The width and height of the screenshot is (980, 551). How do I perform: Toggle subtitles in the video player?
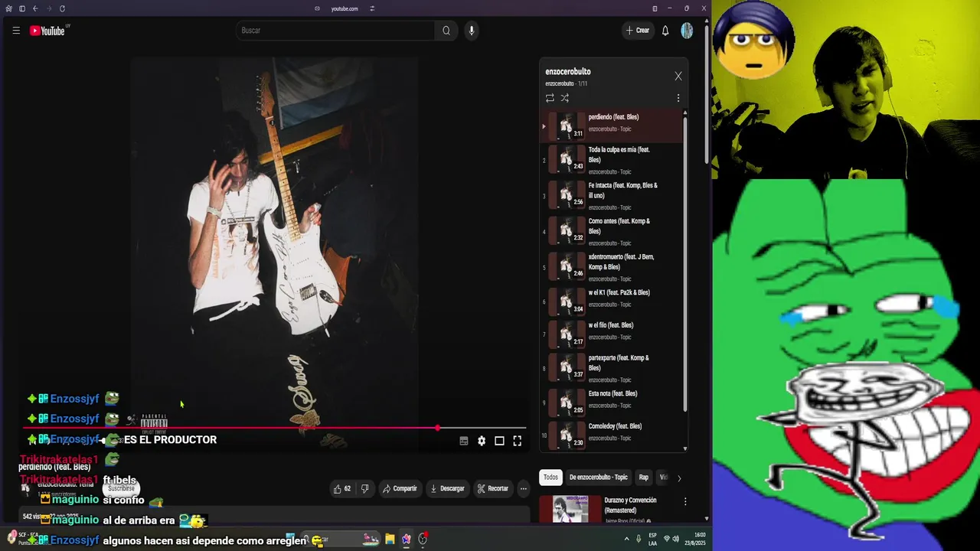point(463,441)
